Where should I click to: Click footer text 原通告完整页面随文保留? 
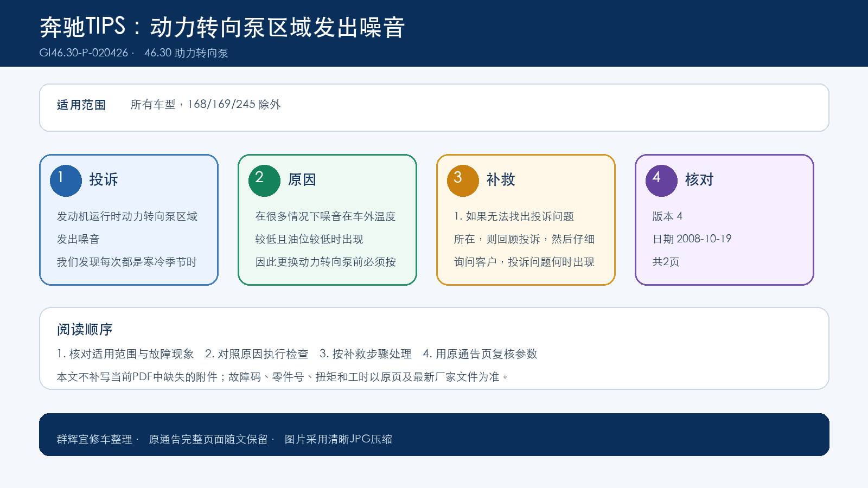208,439
